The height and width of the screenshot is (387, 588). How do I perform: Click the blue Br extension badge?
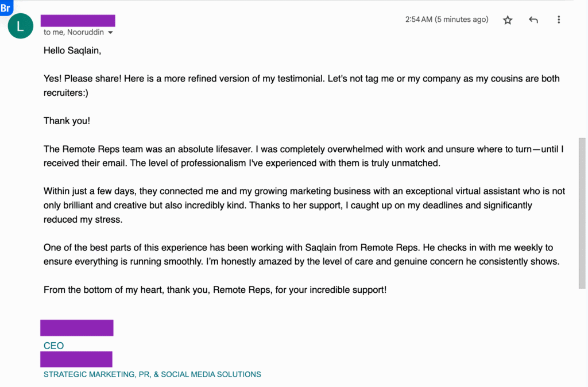click(x=6, y=7)
